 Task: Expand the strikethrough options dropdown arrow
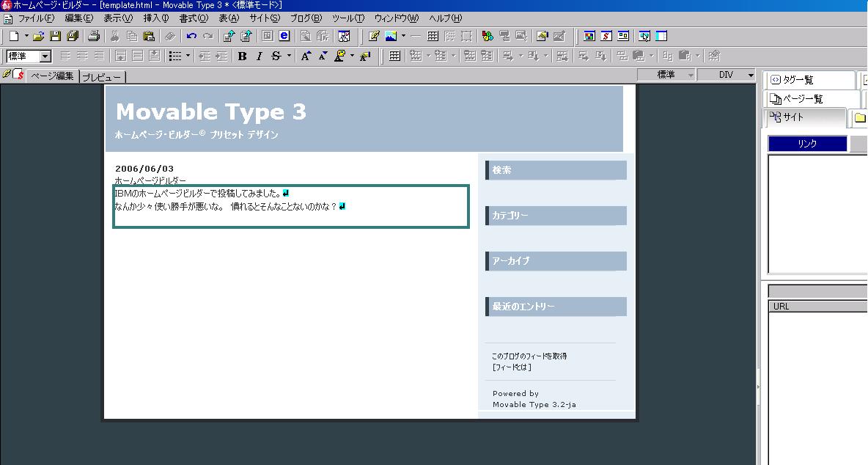(x=288, y=56)
